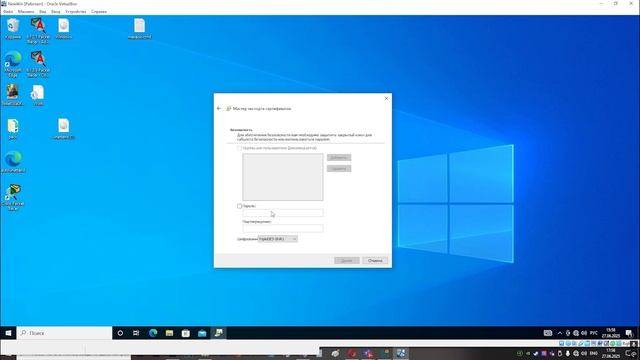Image resolution: width=640 pixels, height=360 pixels.
Task: Open the guest notification center icon
Action: tap(629, 333)
